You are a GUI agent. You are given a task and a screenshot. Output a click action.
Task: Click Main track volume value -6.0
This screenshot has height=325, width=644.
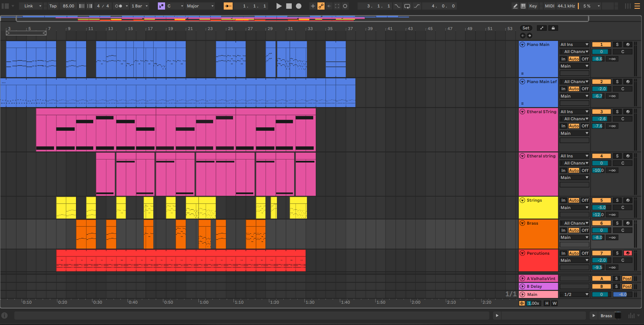[622, 295]
